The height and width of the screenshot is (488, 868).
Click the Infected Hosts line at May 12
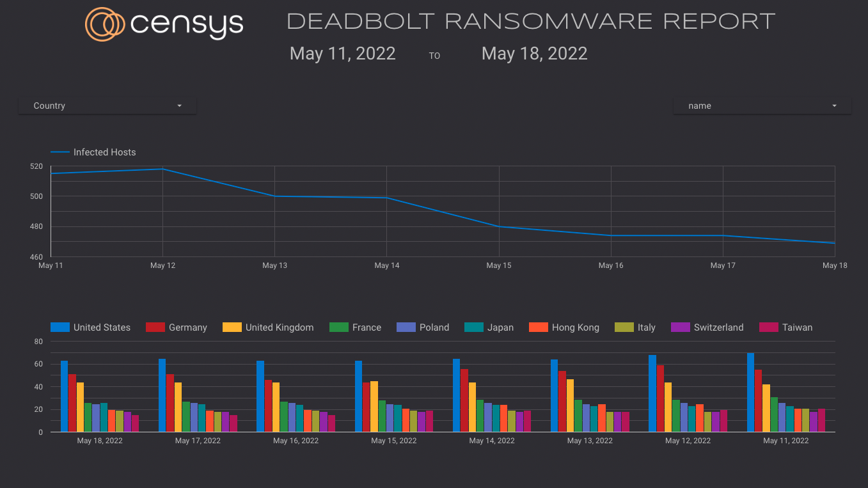tap(163, 169)
